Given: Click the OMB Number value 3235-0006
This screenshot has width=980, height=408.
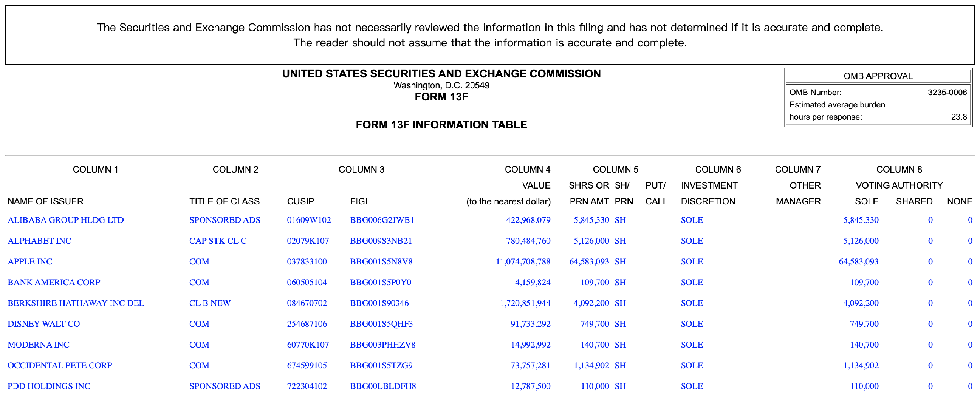Looking at the screenshot, I should [946, 93].
